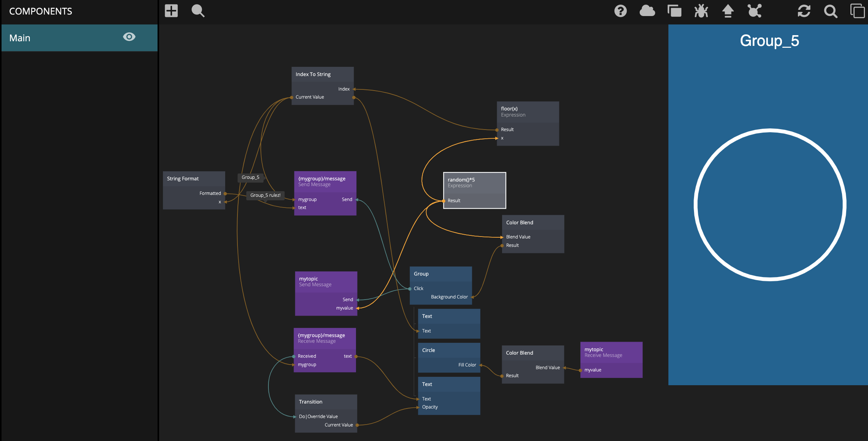Image resolution: width=868 pixels, height=441 pixels.
Task: Toggle visibility eye on Main component
Action: [x=129, y=37]
